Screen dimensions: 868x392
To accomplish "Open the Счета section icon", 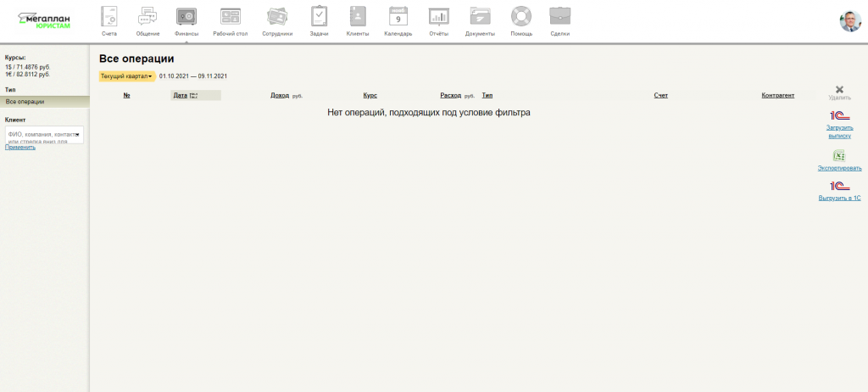I will coord(108,17).
